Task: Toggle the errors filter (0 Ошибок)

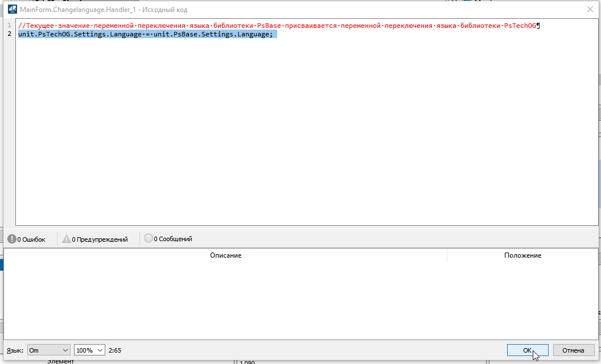Action: click(27, 239)
